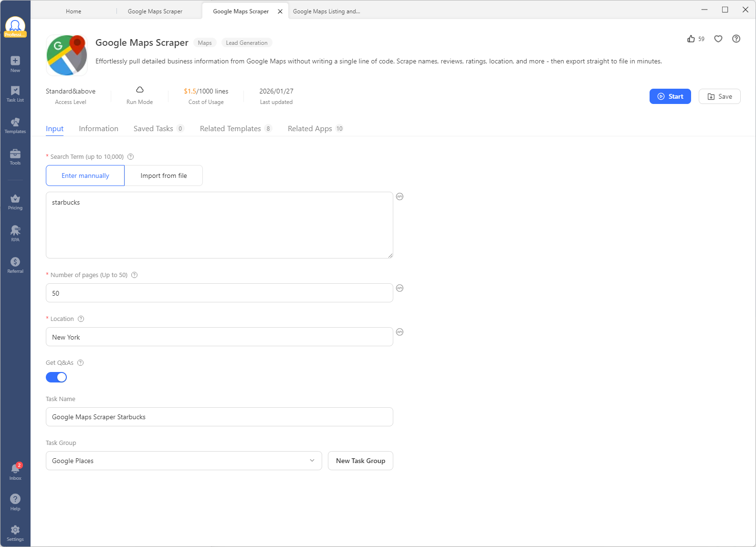Select Enter manually option
This screenshot has width=756, height=547.
coord(85,175)
